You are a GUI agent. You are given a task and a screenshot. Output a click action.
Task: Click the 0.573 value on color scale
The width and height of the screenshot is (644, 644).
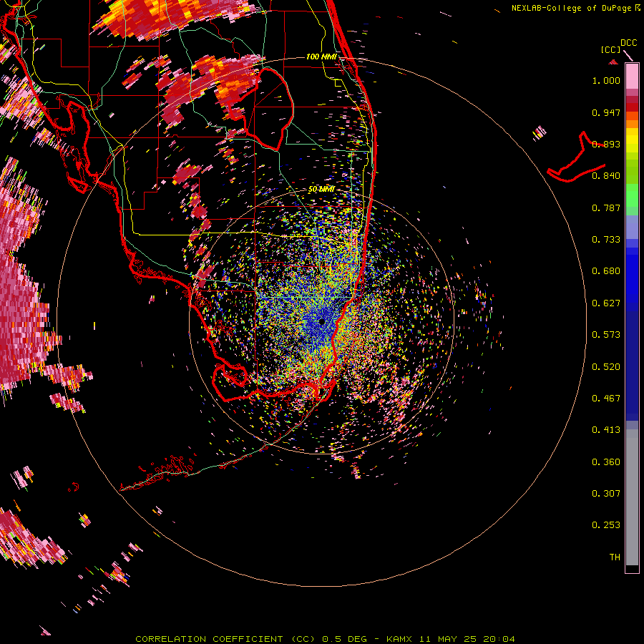606,335
